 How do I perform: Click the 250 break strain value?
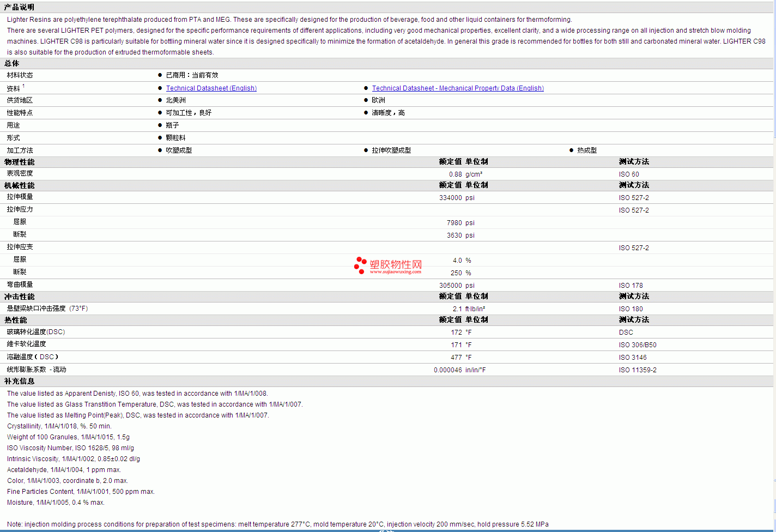pyautogui.click(x=456, y=273)
